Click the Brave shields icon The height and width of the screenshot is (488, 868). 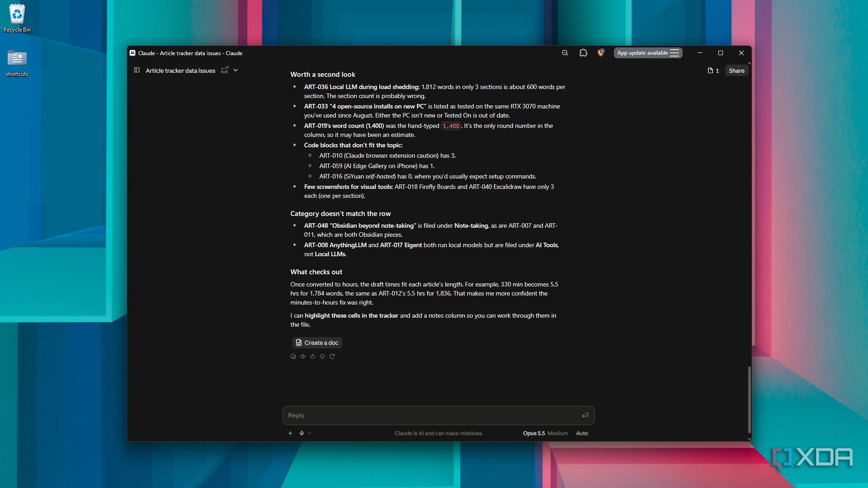click(x=601, y=53)
